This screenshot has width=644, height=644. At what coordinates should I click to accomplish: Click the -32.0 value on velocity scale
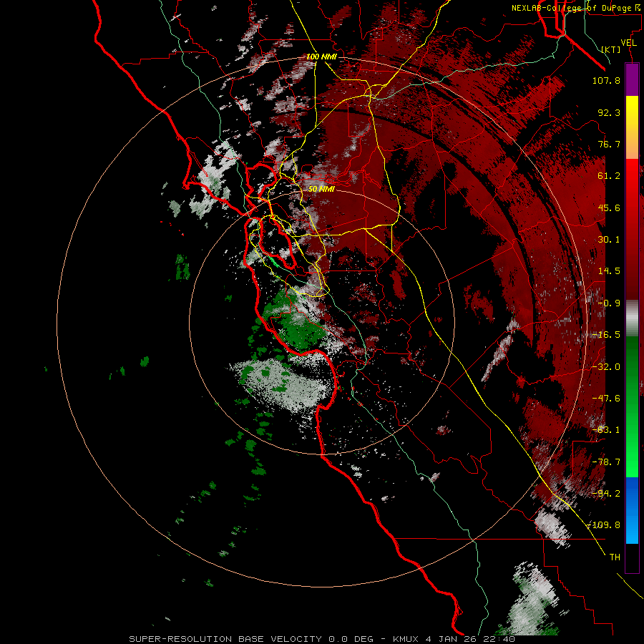[606, 367]
